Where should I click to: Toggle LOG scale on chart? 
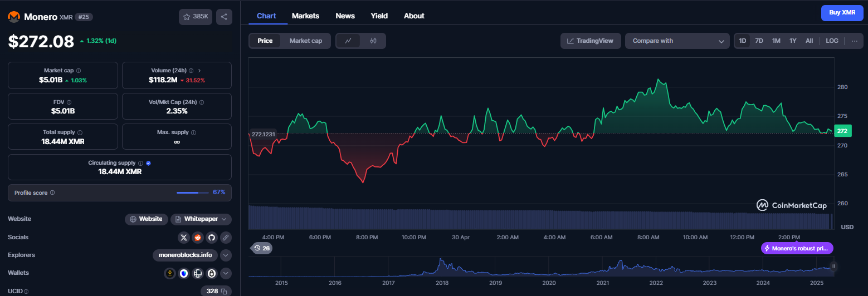[x=832, y=41]
